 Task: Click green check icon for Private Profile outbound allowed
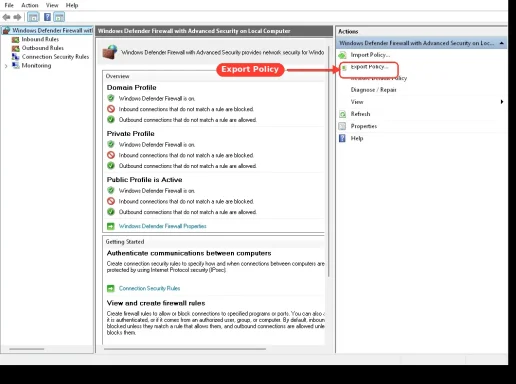click(x=111, y=165)
